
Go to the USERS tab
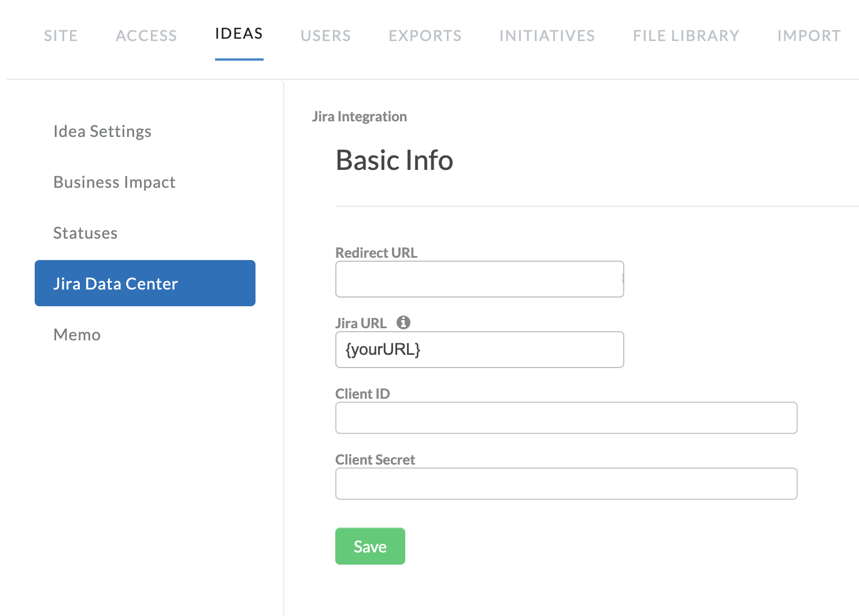tap(325, 36)
